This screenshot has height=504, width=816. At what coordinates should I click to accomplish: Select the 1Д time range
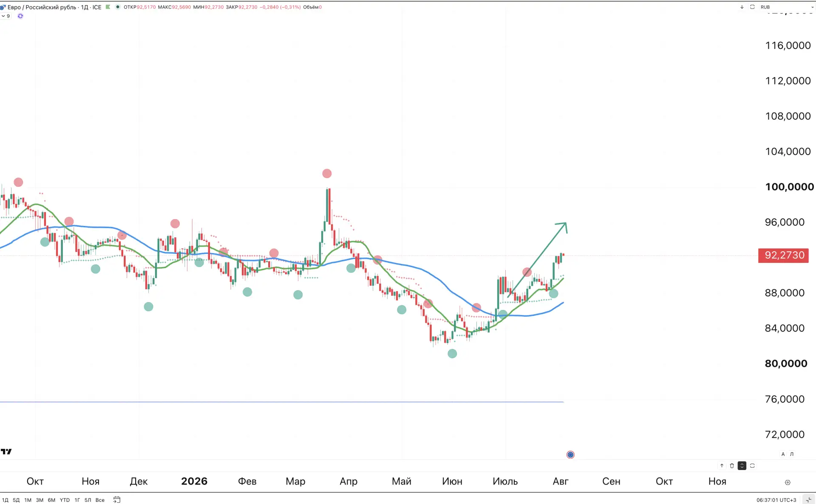(x=5, y=500)
